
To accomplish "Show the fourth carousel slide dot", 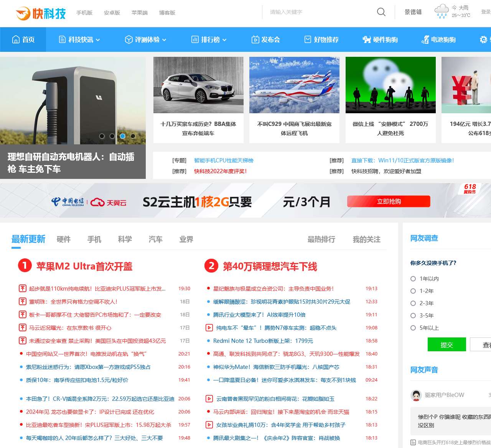I will [133, 136].
